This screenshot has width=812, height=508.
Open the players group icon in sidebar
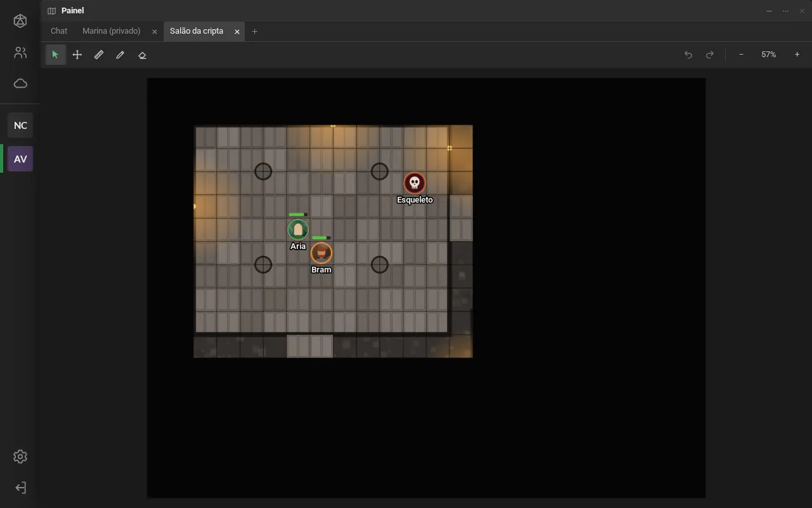click(x=20, y=53)
